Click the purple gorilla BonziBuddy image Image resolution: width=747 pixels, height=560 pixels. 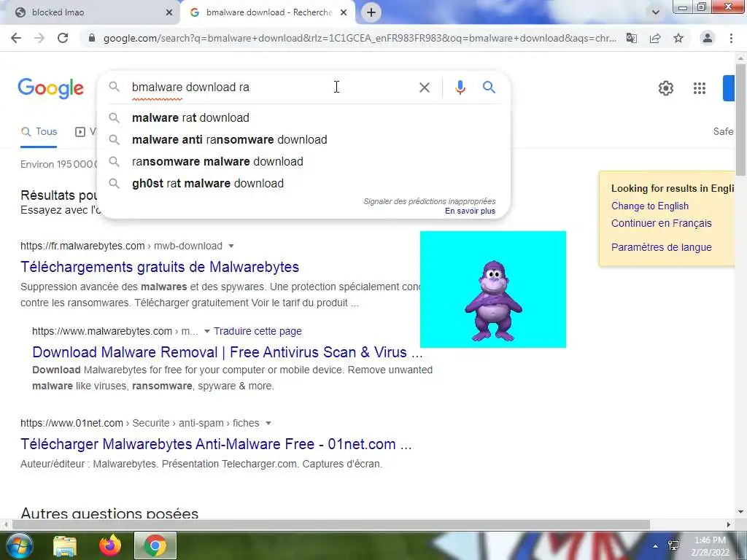pyautogui.click(x=493, y=289)
